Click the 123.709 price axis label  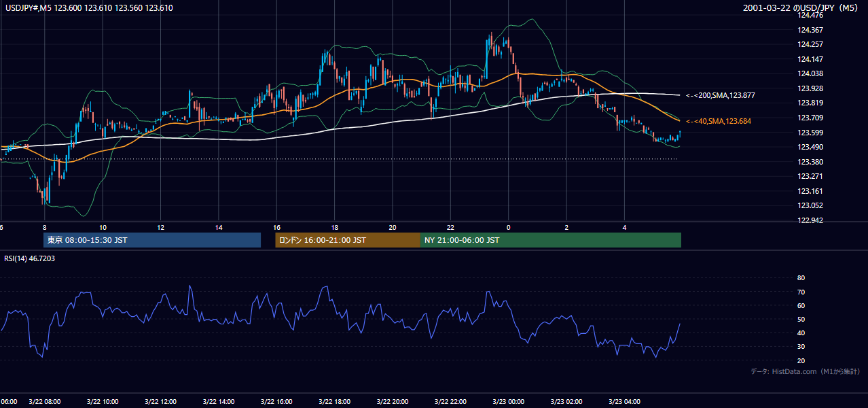[x=810, y=118]
